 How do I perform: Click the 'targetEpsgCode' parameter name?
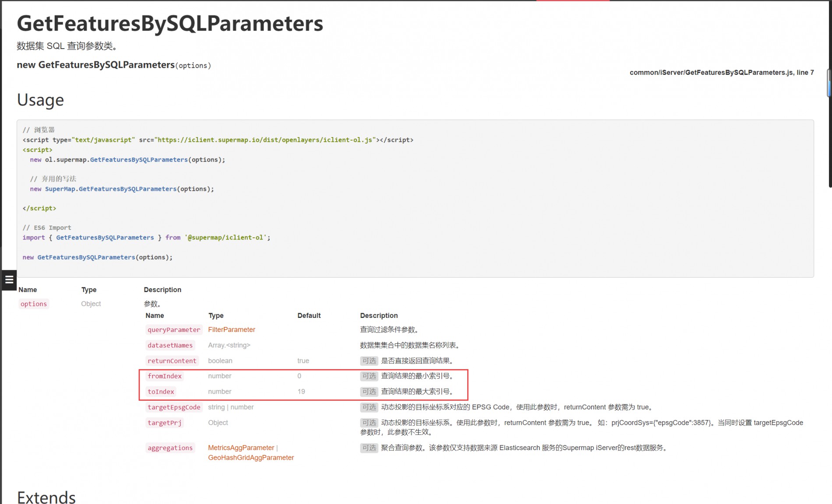point(174,407)
